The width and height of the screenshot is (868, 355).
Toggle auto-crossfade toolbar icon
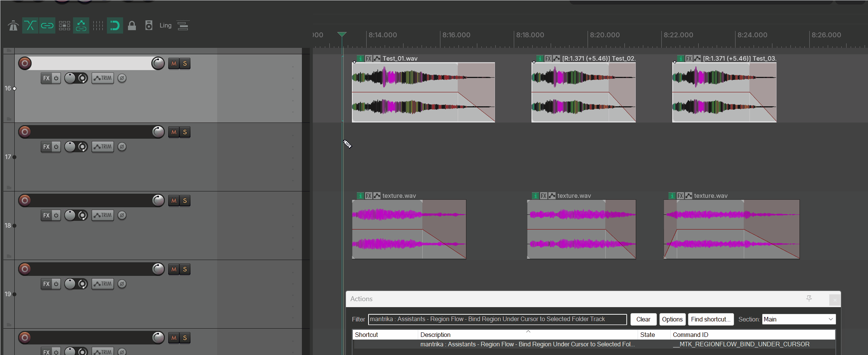(30, 26)
